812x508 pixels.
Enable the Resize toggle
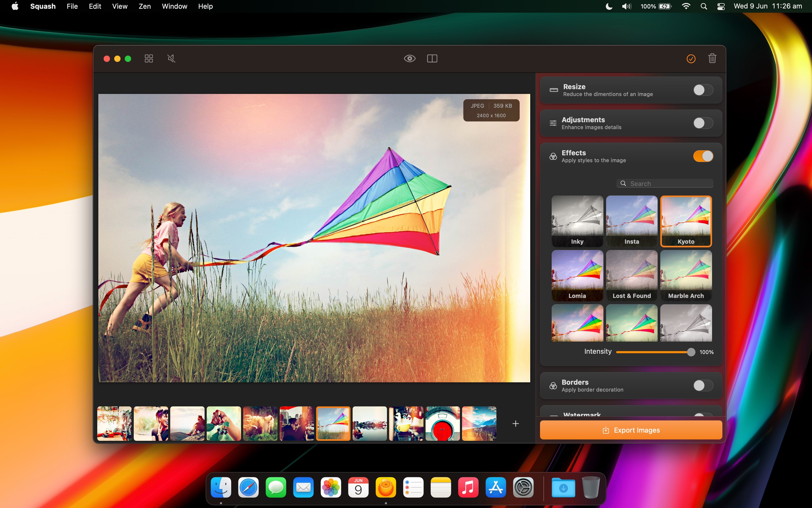coord(703,90)
